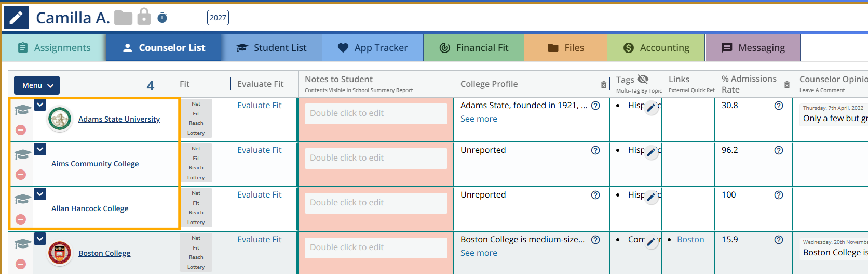
Task: Edit tags pencil for Allan Hancock College
Action: [x=652, y=197]
